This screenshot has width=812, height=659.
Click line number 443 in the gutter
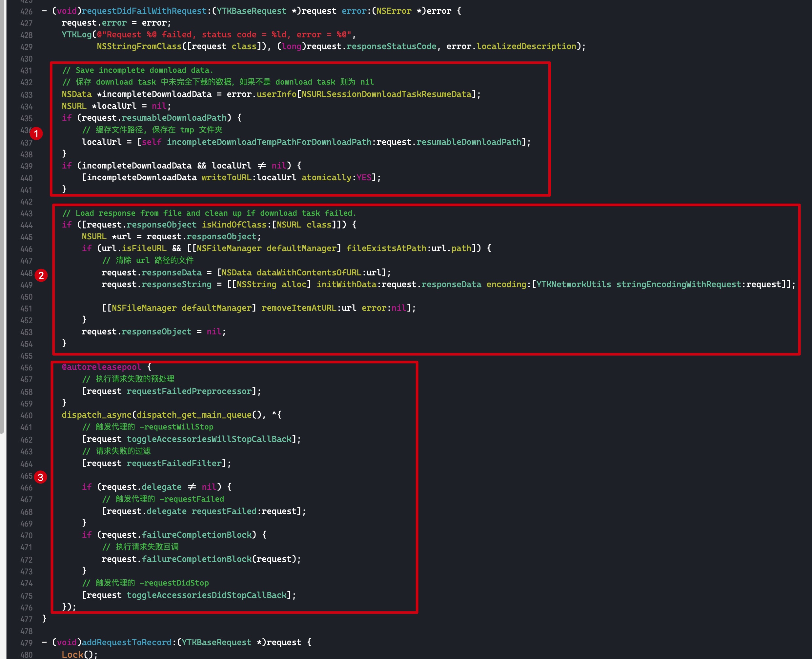26,213
